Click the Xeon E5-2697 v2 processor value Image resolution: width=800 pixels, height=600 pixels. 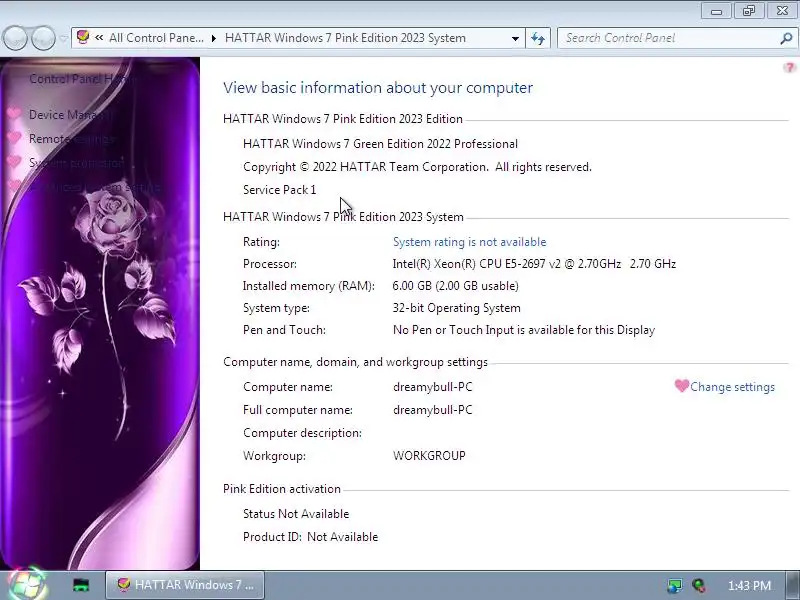coord(534,264)
